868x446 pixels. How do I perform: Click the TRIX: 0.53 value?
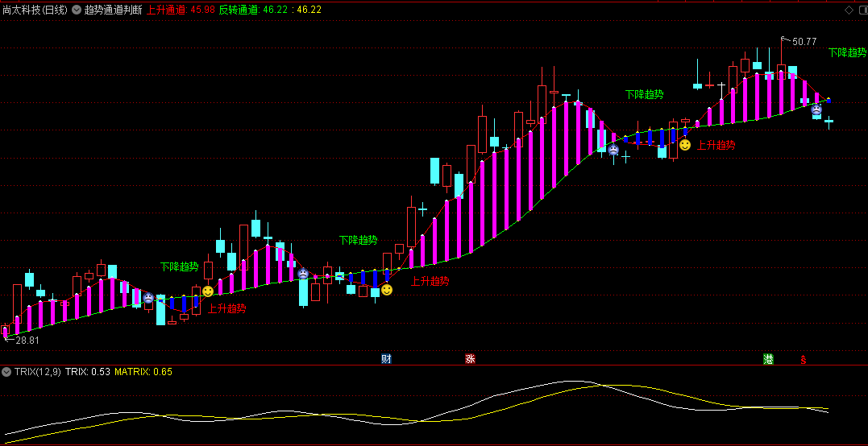coord(88,372)
